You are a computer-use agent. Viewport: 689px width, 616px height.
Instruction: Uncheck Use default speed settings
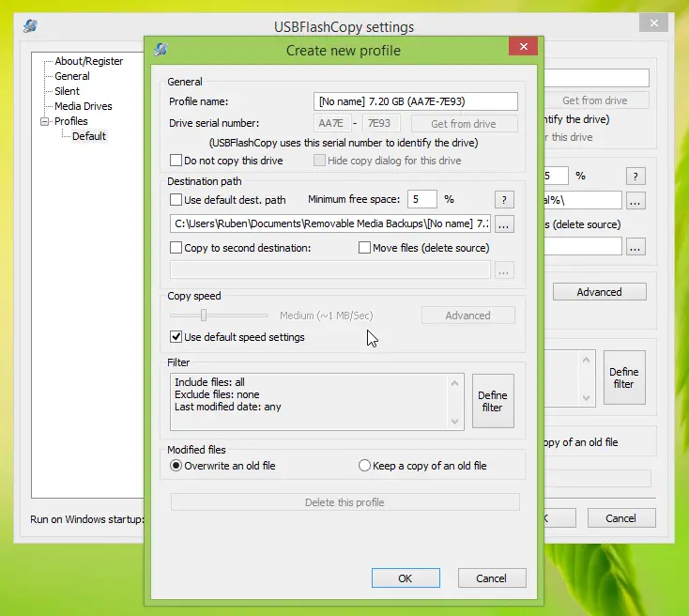[176, 337]
